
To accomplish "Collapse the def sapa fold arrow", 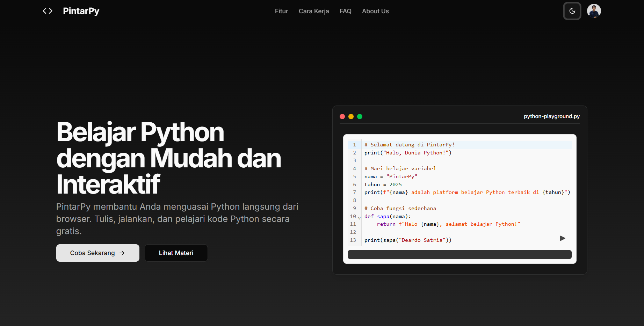I will pyautogui.click(x=359, y=218).
